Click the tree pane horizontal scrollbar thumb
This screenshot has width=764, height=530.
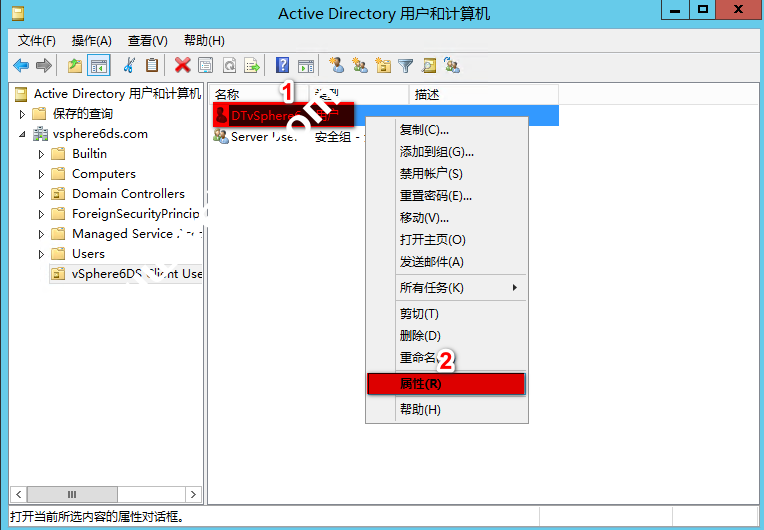point(72,494)
